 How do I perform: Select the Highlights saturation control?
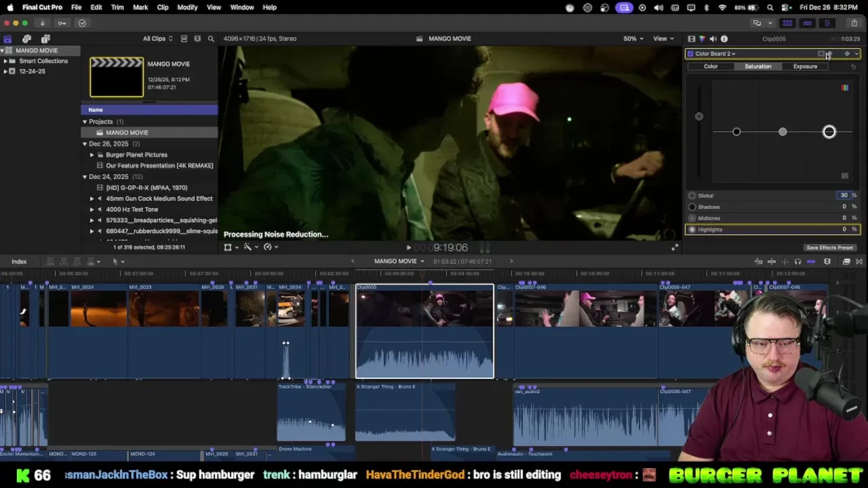[774, 230]
